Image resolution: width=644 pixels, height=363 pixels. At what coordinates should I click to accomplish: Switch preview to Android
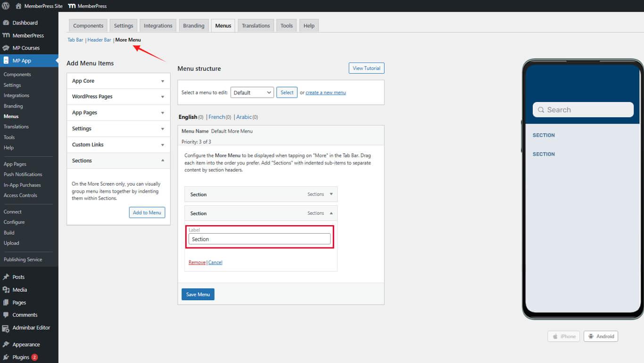pos(601,337)
